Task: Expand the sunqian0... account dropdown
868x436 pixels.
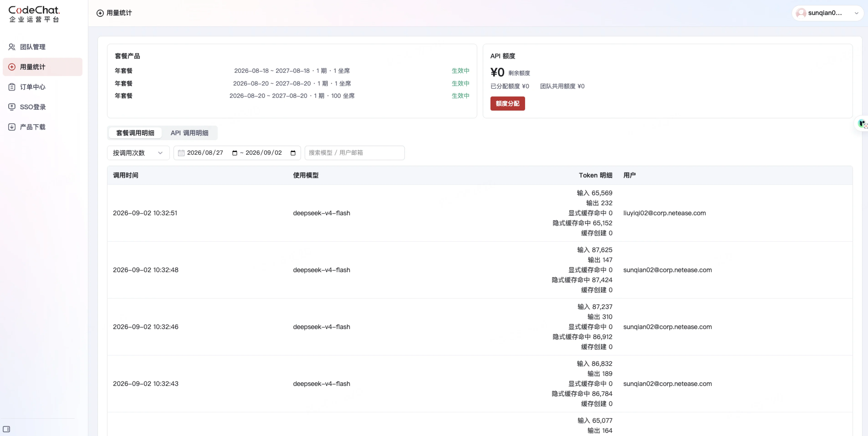Action: pyautogui.click(x=827, y=13)
